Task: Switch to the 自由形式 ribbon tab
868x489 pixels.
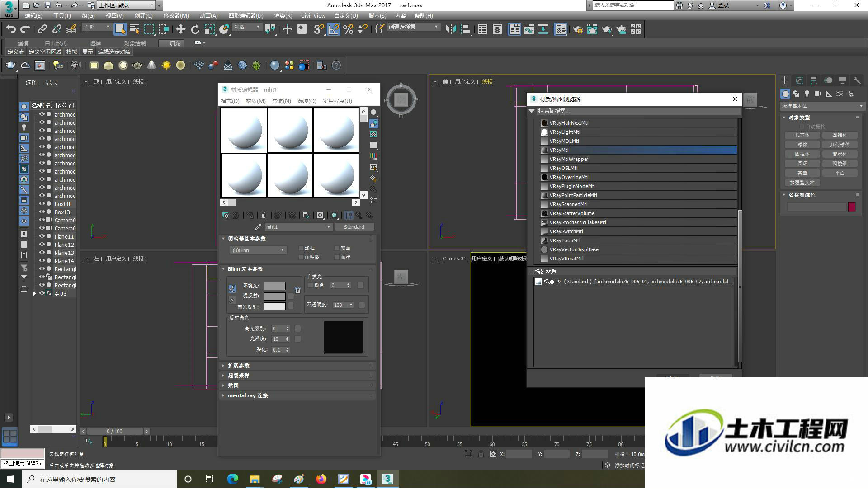Action: click(56, 43)
